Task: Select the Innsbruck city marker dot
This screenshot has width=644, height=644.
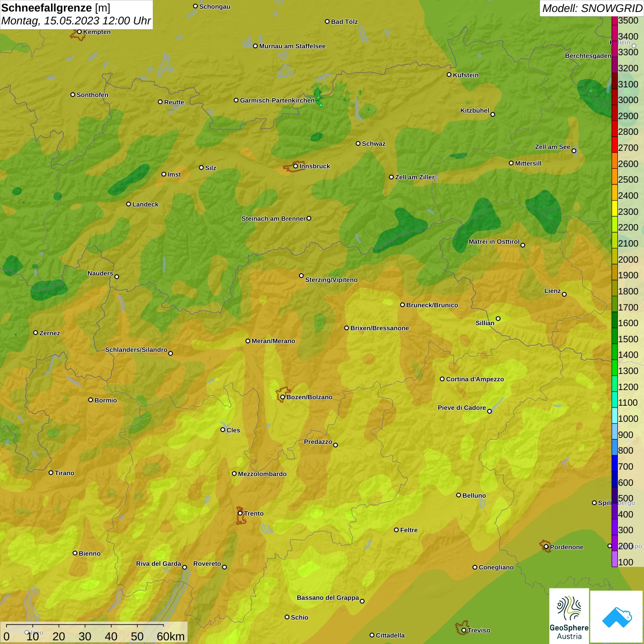Action: pos(296,166)
